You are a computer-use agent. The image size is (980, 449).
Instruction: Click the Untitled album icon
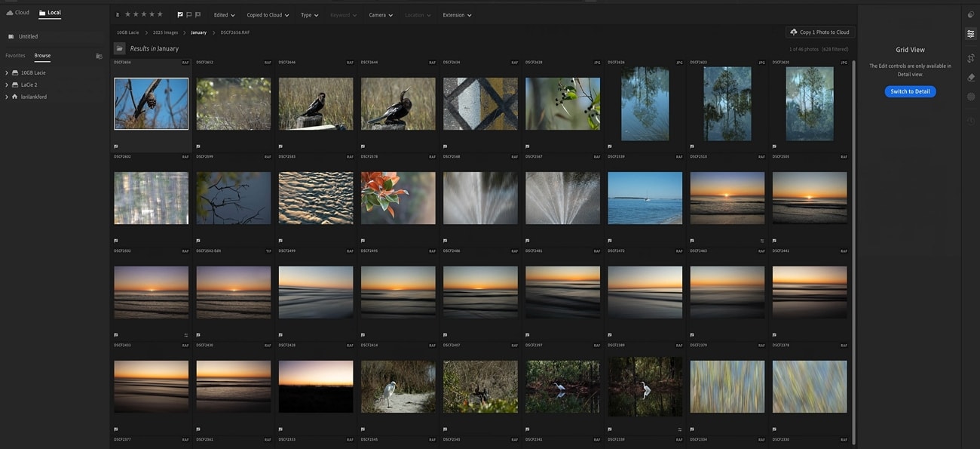click(11, 36)
